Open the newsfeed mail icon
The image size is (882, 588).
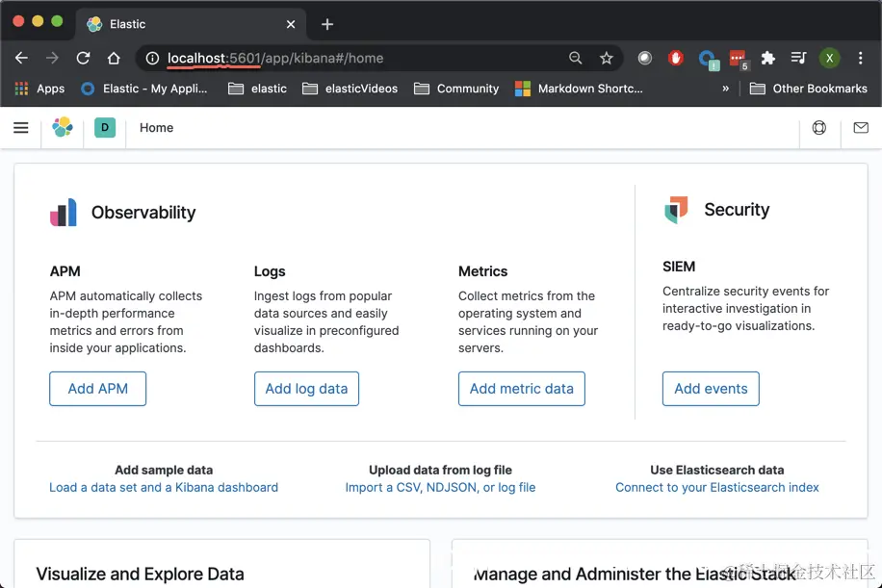pos(861,128)
